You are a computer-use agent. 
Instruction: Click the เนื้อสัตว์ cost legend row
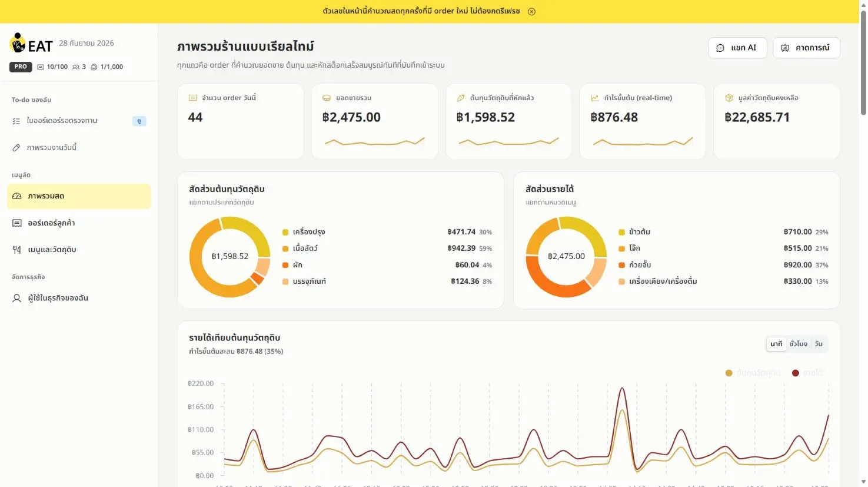[387, 249]
